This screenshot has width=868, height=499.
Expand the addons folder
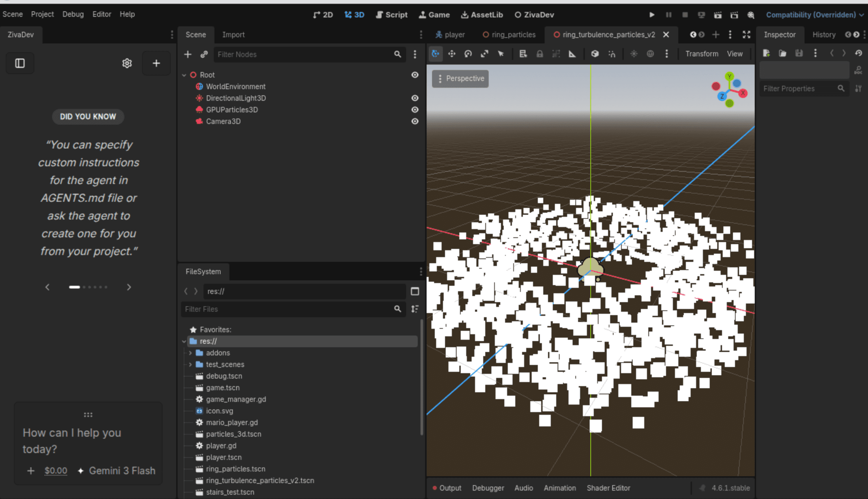[190, 353]
